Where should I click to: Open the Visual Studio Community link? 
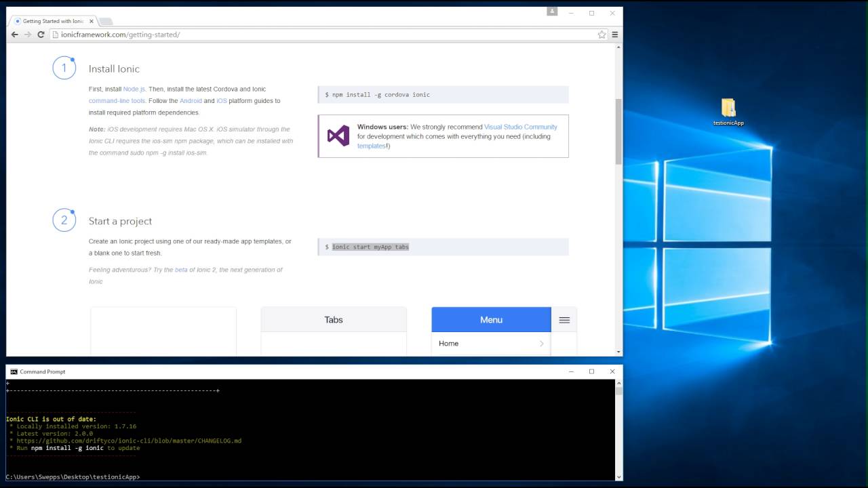click(x=521, y=127)
